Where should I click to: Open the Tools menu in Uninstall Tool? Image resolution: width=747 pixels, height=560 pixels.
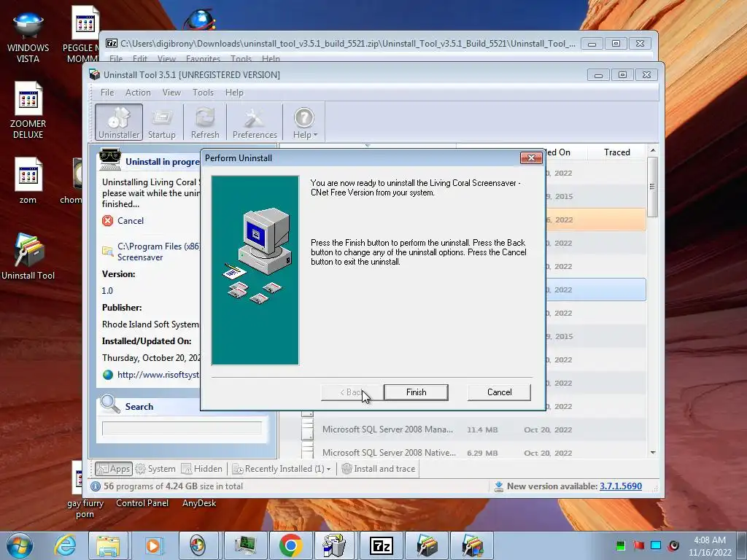(x=203, y=93)
